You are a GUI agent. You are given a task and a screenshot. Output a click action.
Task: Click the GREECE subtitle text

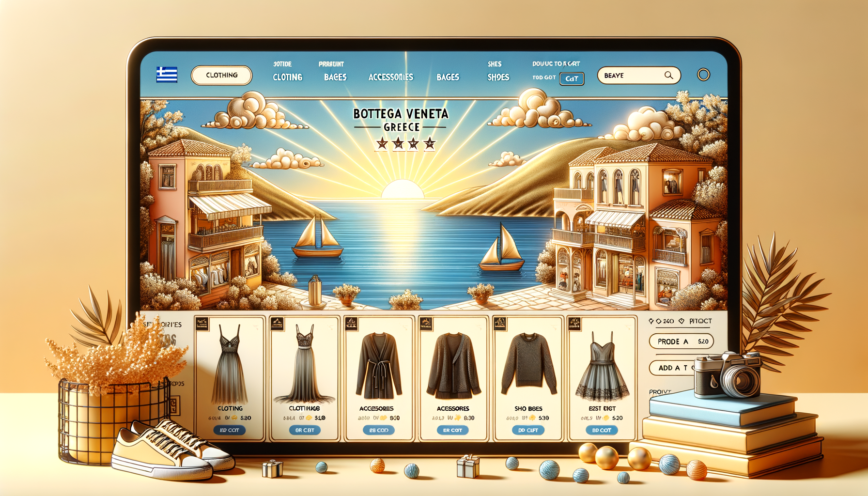point(402,127)
